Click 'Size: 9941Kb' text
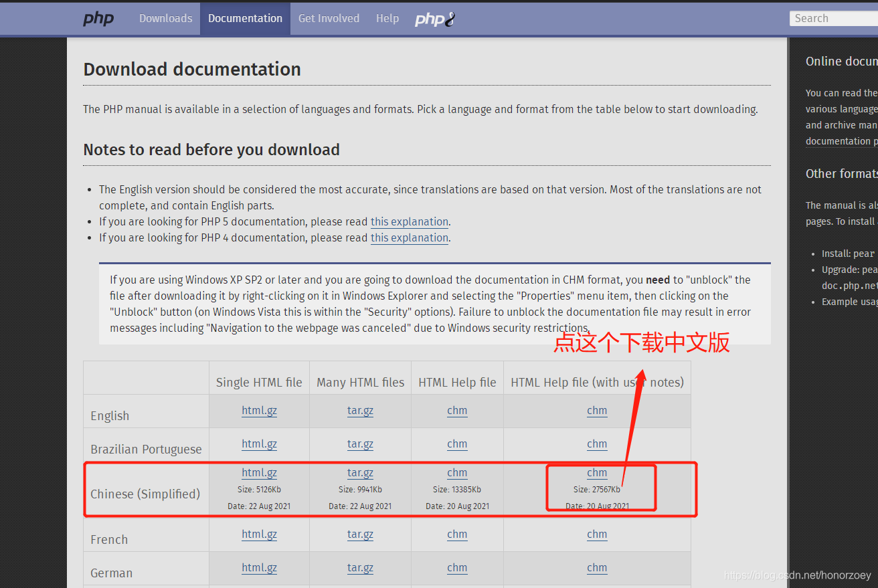The image size is (878, 588). [x=360, y=490]
